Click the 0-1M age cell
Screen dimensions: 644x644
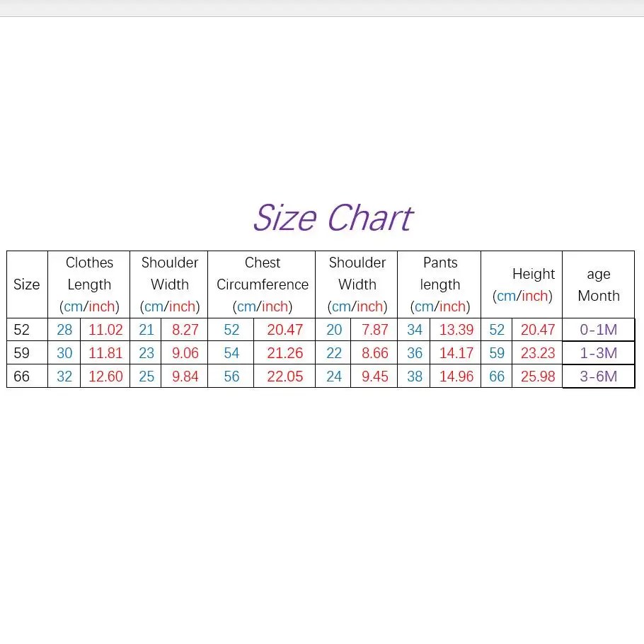click(x=599, y=329)
